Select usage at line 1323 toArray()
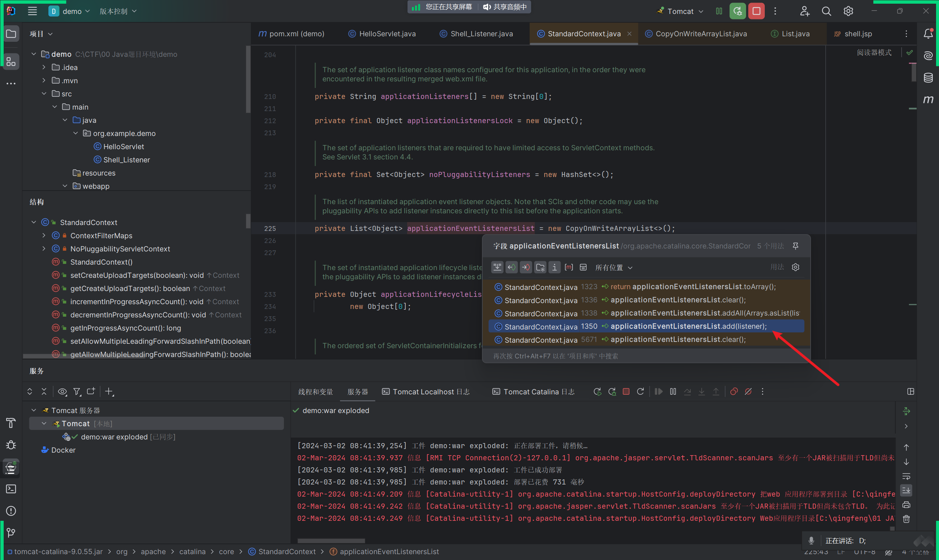The image size is (939, 560). click(x=646, y=287)
